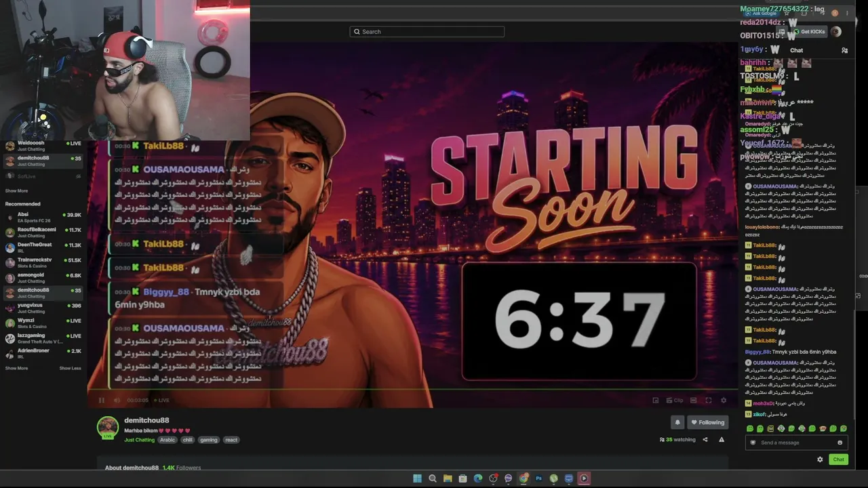Viewport: 868px width, 488px height.
Task: Open the chat user list icon
Action: (x=844, y=50)
